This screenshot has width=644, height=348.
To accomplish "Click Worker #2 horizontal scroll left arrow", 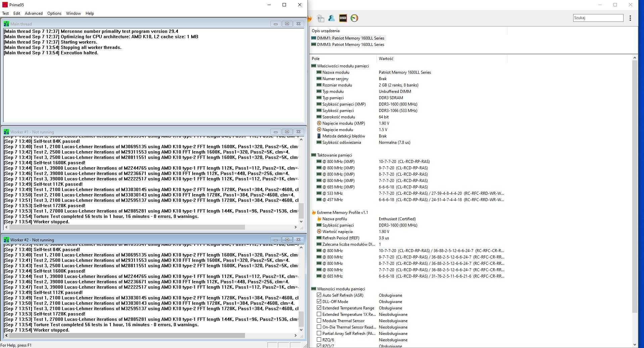I will pyautogui.click(x=6, y=335).
